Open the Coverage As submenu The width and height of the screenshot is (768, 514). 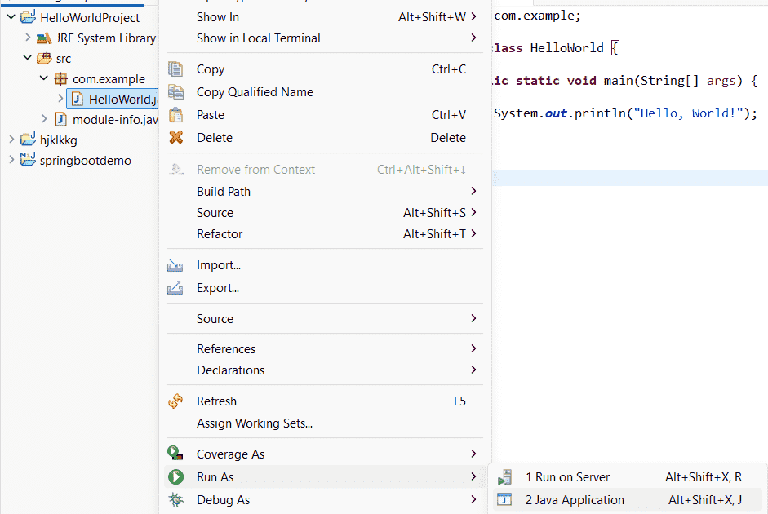point(324,454)
